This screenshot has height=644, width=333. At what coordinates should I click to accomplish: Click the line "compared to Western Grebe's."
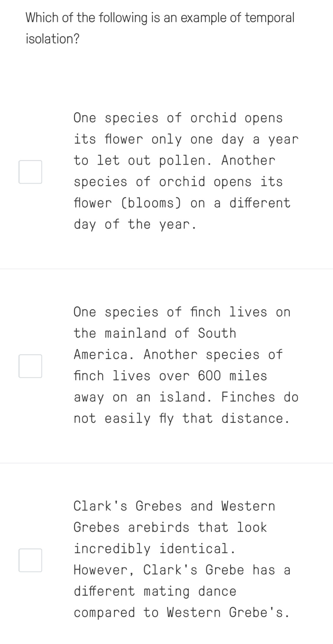click(182, 612)
